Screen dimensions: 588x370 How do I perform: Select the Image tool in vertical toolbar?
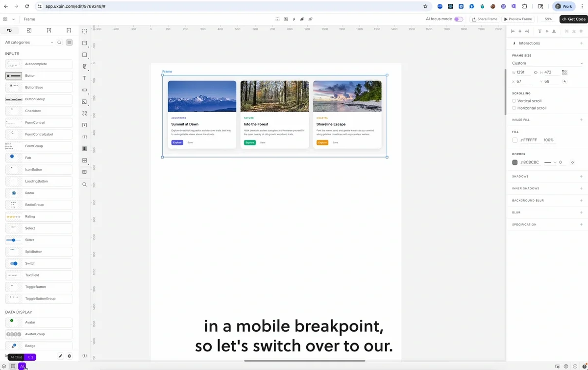(84, 102)
